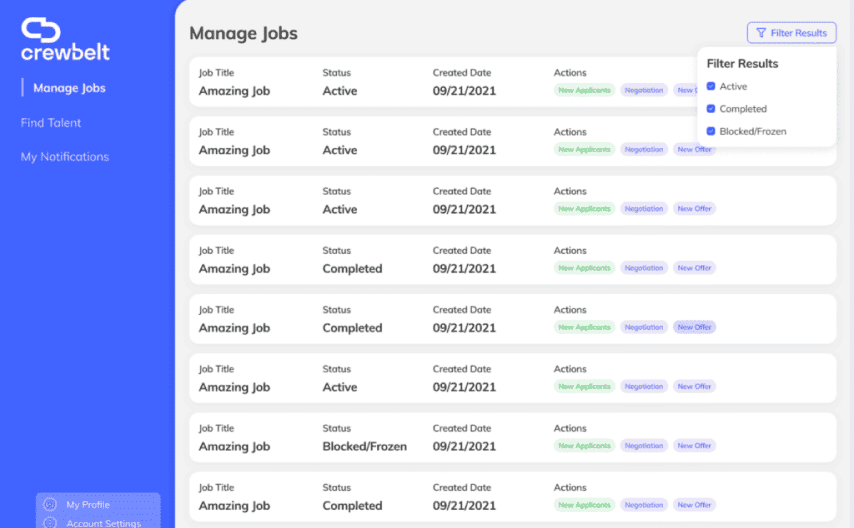Go to Find Talent in sidebar

coord(51,123)
